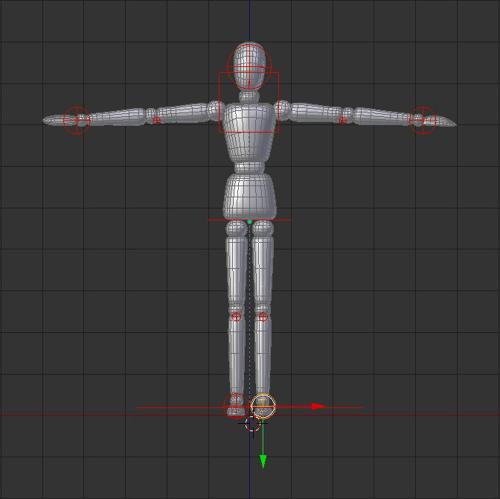Click the yellow-highlighted selected foot control
This screenshot has height=499, width=500.
(x=263, y=406)
